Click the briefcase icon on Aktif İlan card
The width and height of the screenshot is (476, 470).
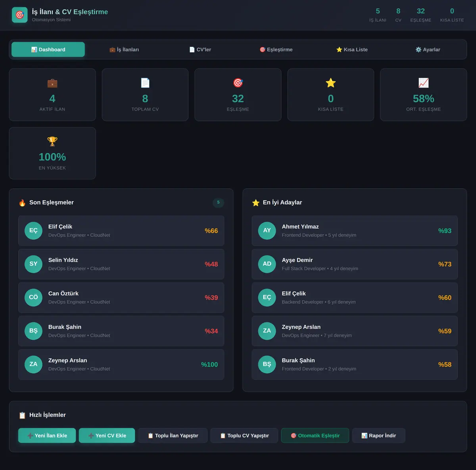click(52, 83)
